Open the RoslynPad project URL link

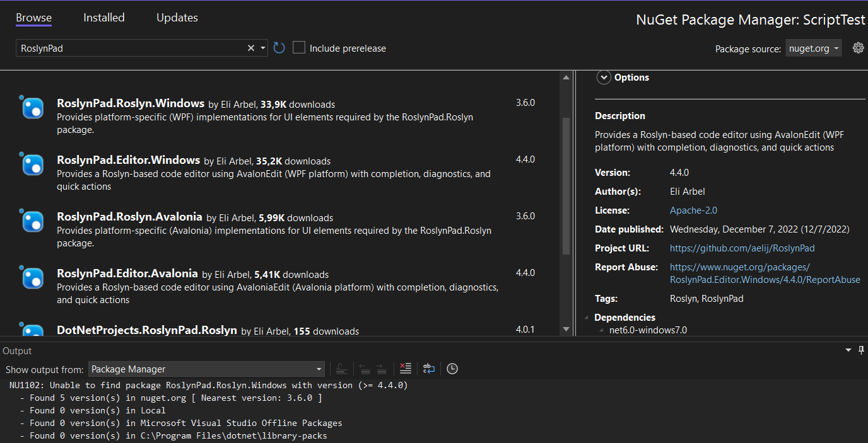742,248
